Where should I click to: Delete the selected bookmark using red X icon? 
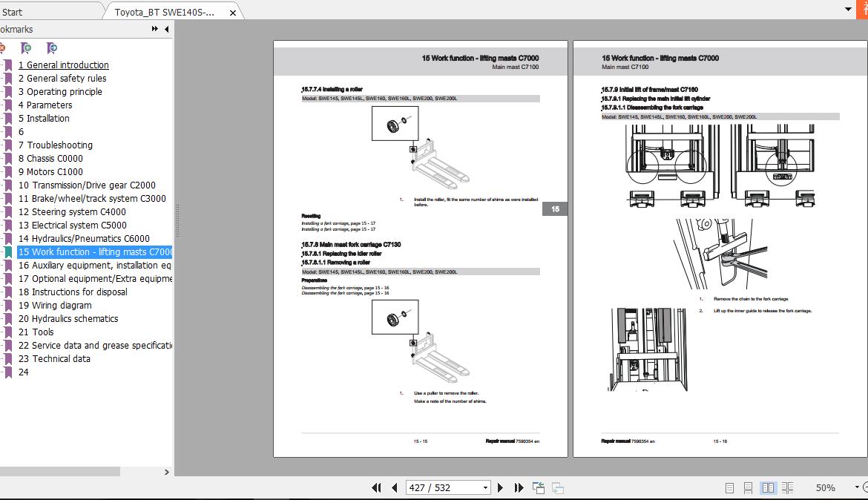[3, 47]
